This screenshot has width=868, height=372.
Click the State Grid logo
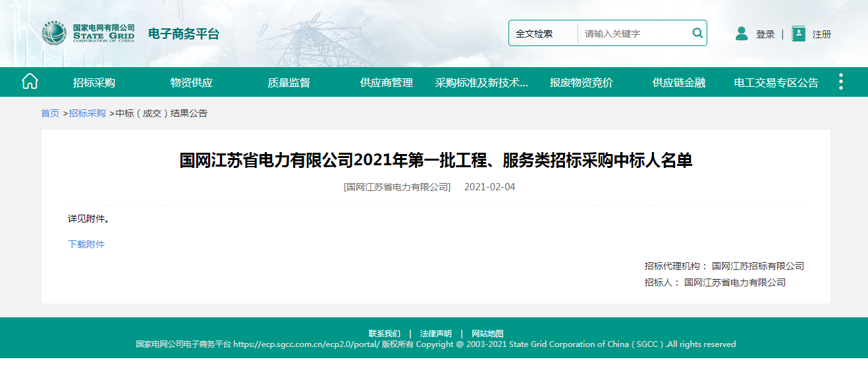[x=55, y=34]
